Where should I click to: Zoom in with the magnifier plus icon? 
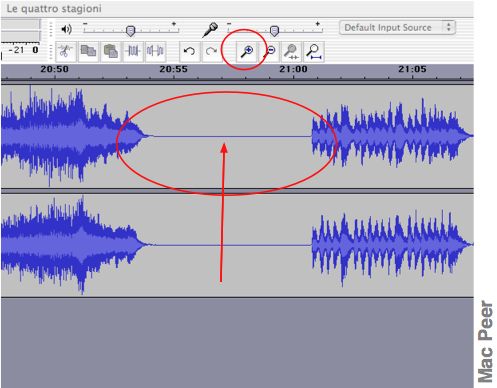247,51
